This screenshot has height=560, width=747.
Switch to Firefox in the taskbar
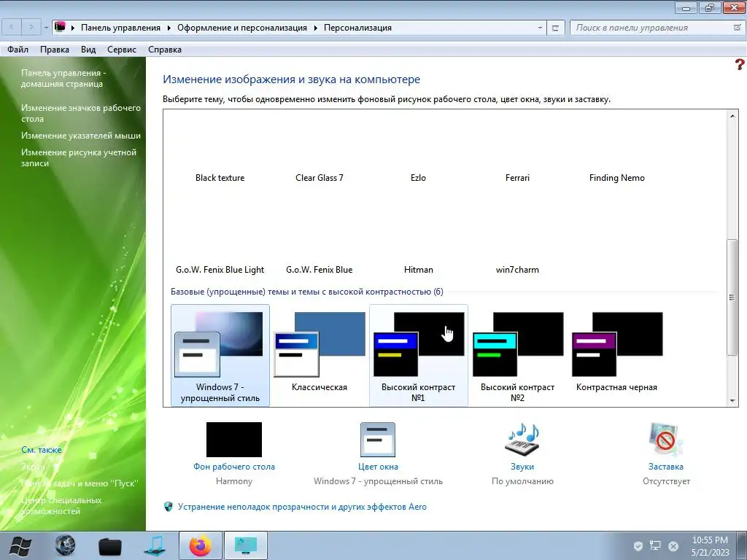point(200,545)
